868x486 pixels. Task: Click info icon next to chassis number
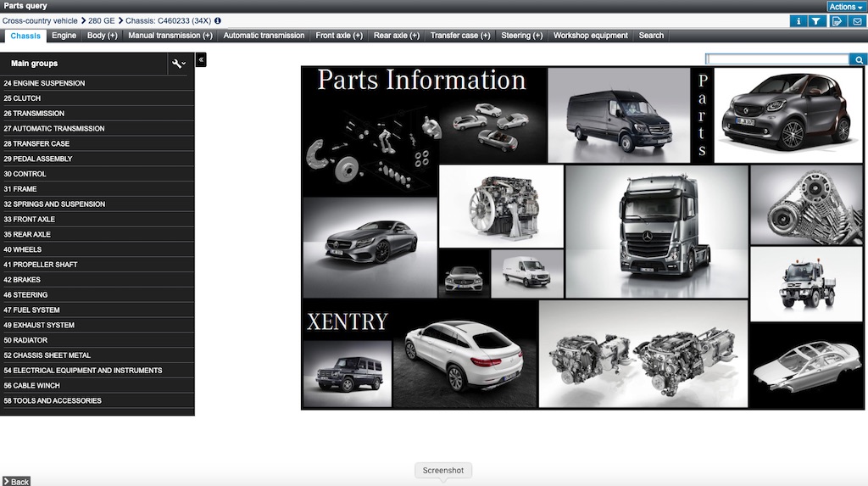[x=218, y=20]
